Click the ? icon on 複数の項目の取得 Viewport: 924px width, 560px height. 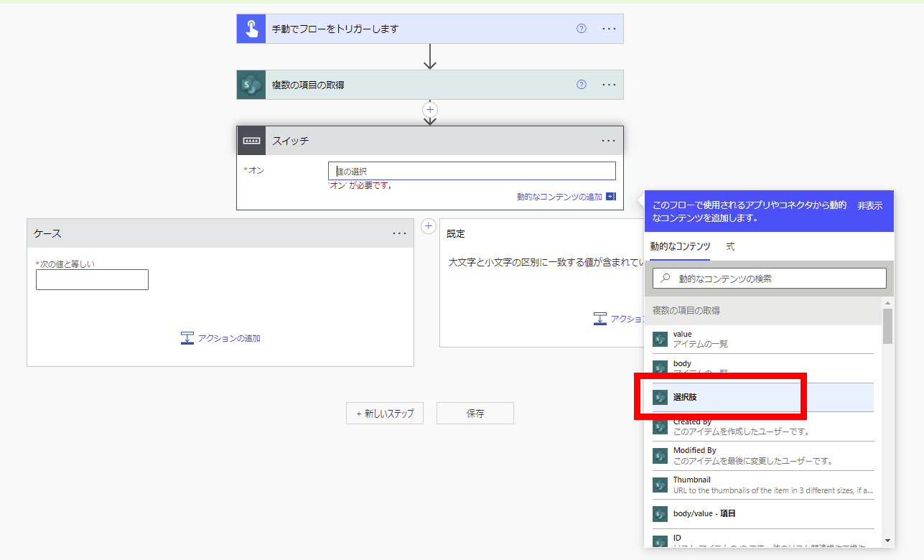[x=581, y=84]
